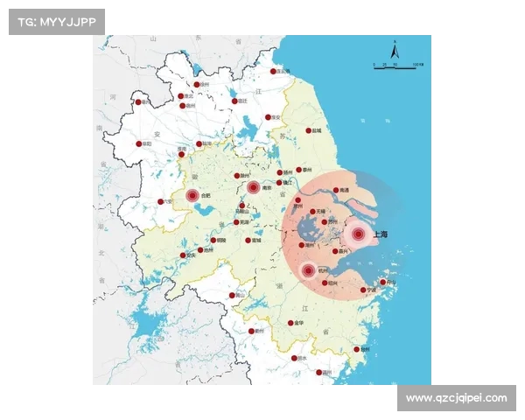525x420 pixels.
Task: Select the Suzhou (宿州) dot below Huaibei
Action: click(x=183, y=106)
